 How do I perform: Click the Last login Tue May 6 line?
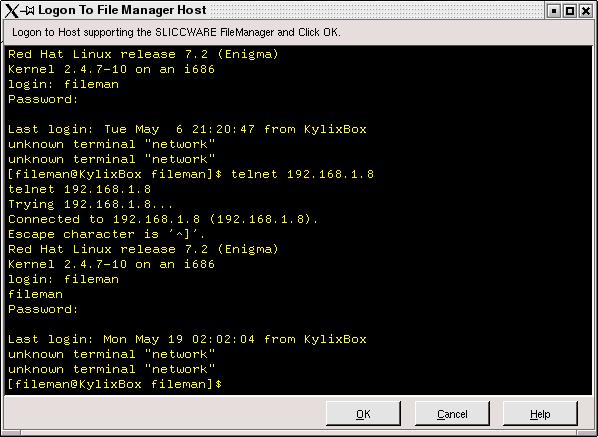pos(187,129)
